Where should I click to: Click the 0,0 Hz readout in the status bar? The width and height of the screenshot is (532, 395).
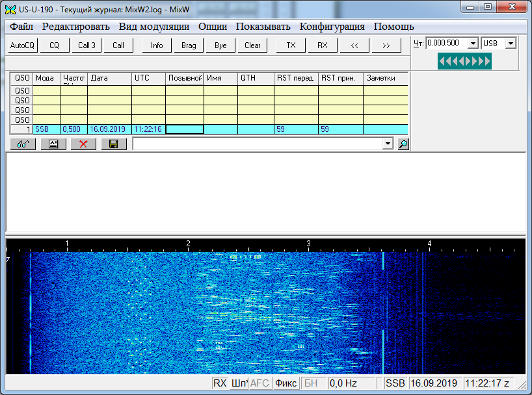(x=351, y=383)
